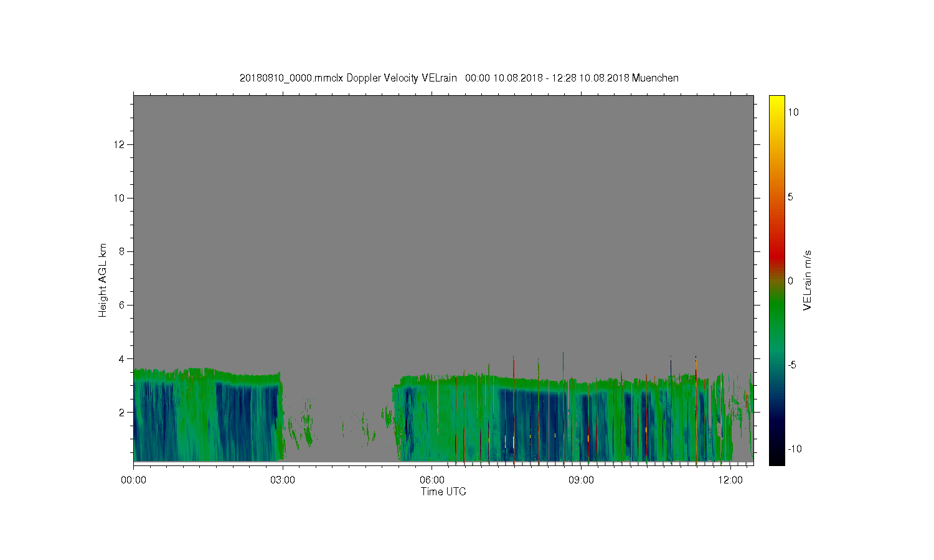
Task: Click the colorbar value label '-10'
Action: pyautogui.click(x=794, y=449)
